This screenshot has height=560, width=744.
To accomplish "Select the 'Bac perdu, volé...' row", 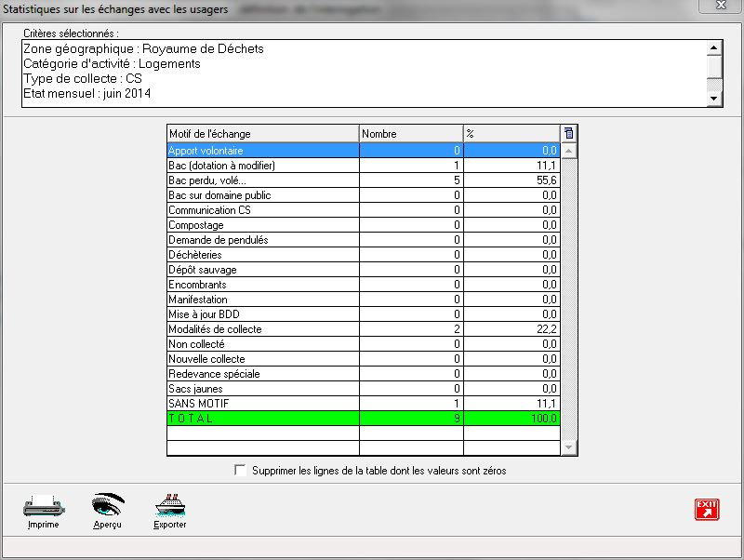I will (262, 180).
